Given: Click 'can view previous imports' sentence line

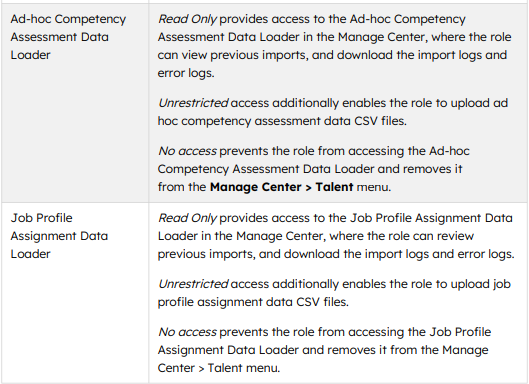Looking at the screenshot, I should pos(332,55).
